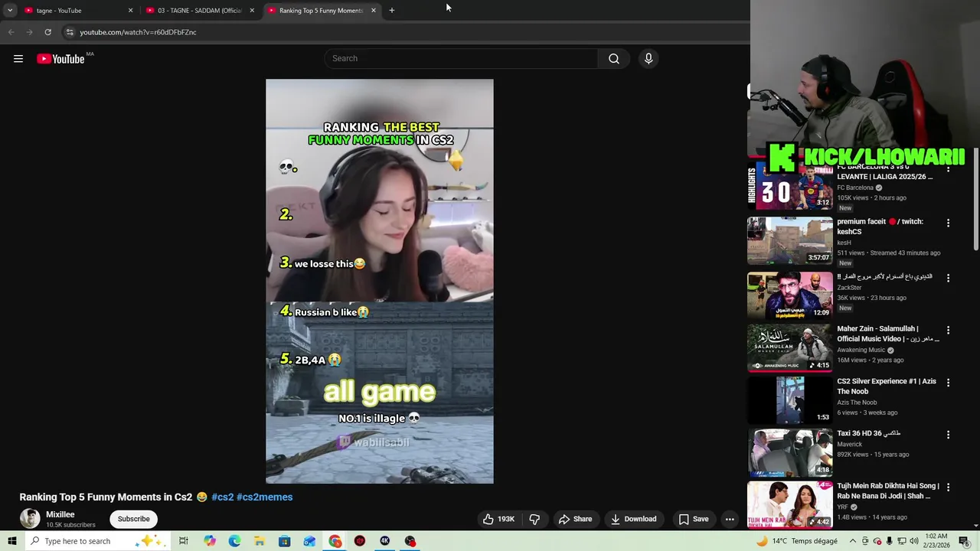Open File Explorer from taskbar
980x551 pixels.
point(260,541)
